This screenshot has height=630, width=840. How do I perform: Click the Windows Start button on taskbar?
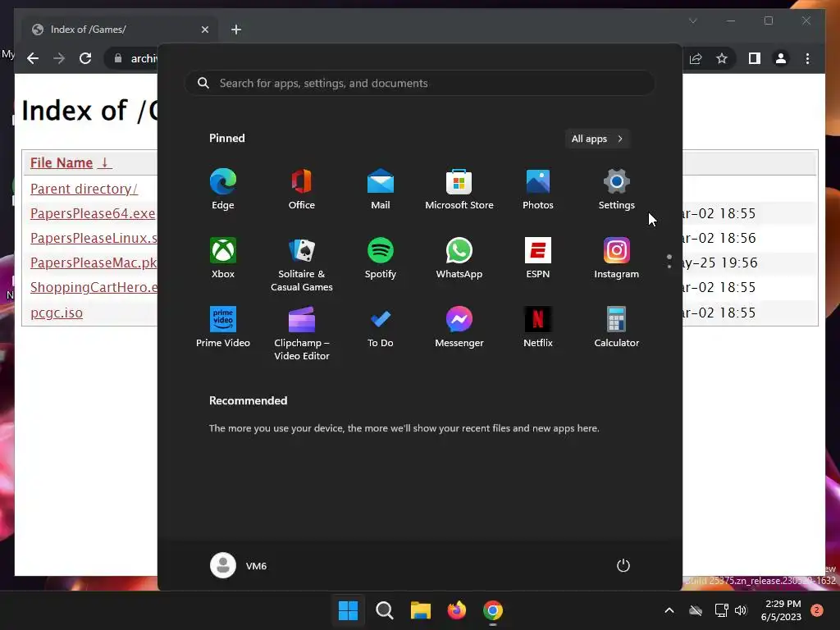[x=348, y=610]
